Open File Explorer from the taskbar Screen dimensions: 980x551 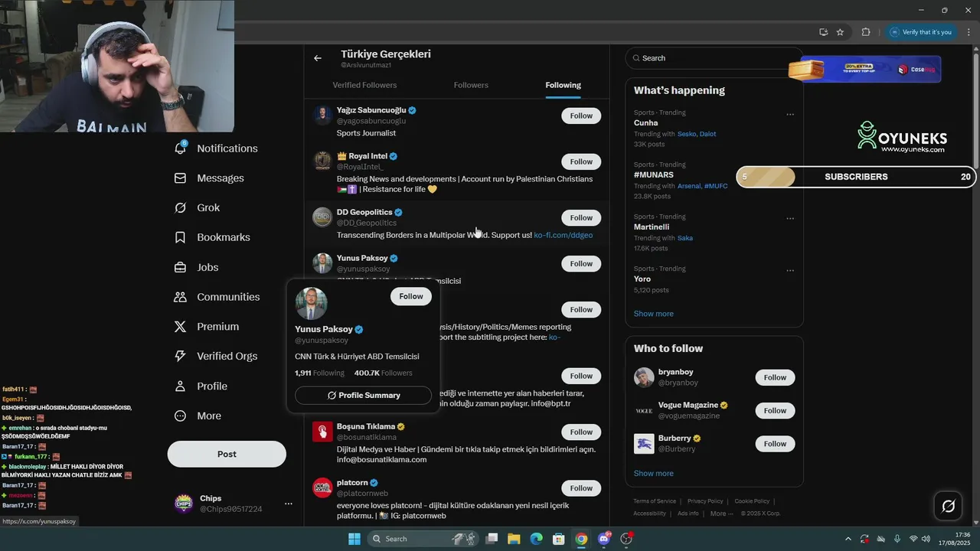point(514,539)
